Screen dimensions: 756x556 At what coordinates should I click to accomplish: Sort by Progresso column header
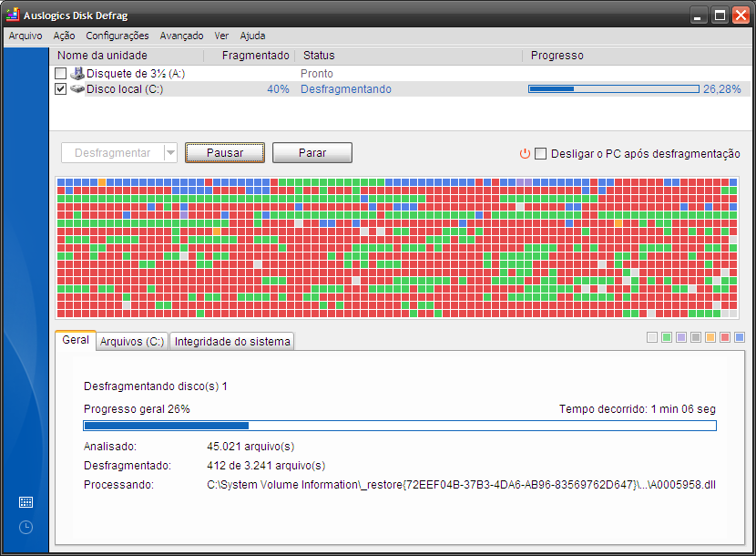pyautogui.click(x=637, y=56)
